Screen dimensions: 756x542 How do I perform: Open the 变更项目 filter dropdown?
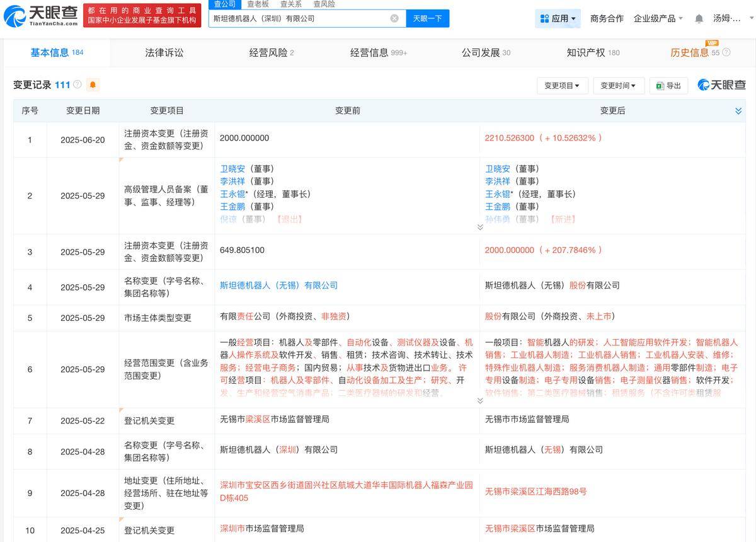pos(563,86)
